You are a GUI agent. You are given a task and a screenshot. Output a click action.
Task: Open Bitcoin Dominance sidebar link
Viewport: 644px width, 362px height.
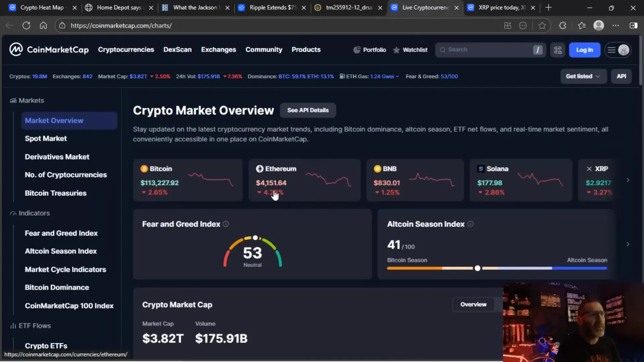(x=57, y=287)
